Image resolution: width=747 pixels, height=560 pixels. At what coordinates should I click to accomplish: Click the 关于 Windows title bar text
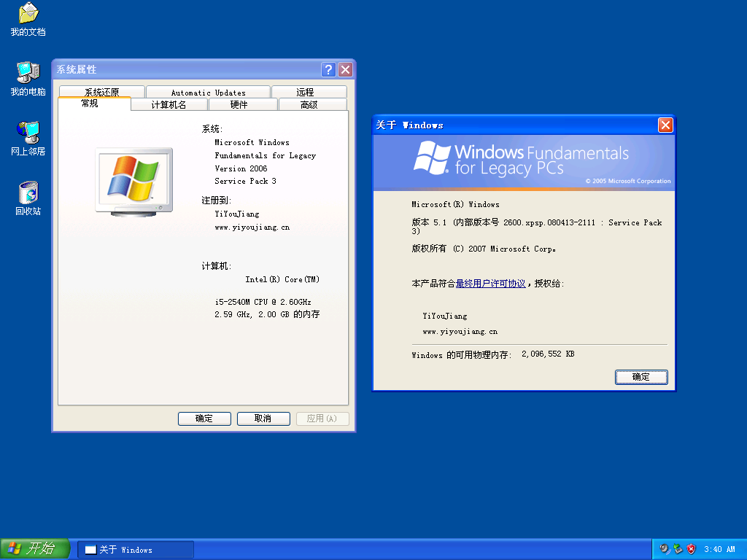410,125
